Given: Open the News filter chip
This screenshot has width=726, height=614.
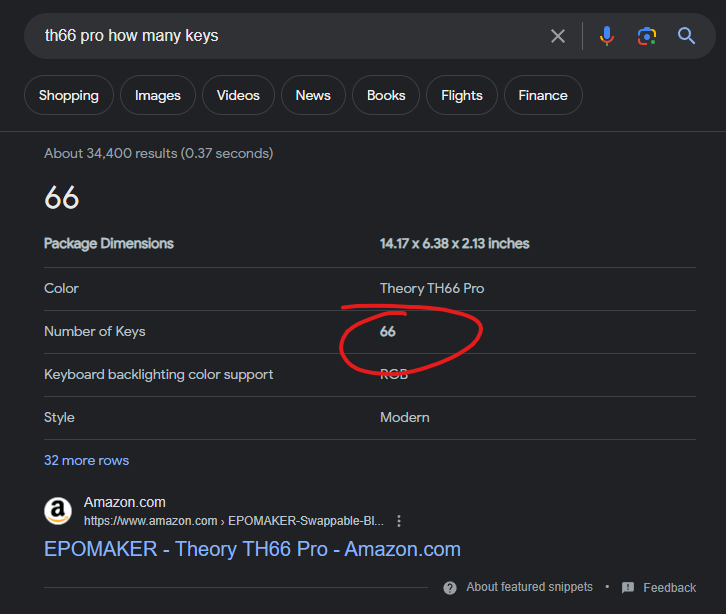Looking at the screenshot, I should [313, 95].
